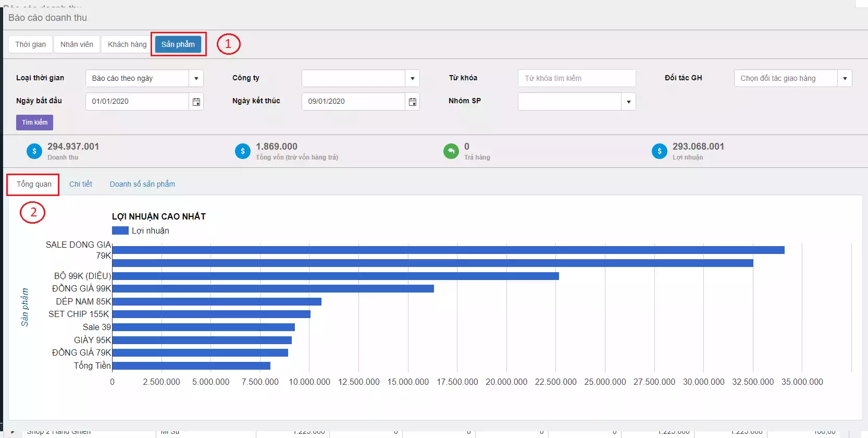The image size is (868, 438).
Task: Click the blue Lợi nhuận legend swatch
Action: (120, 230)
